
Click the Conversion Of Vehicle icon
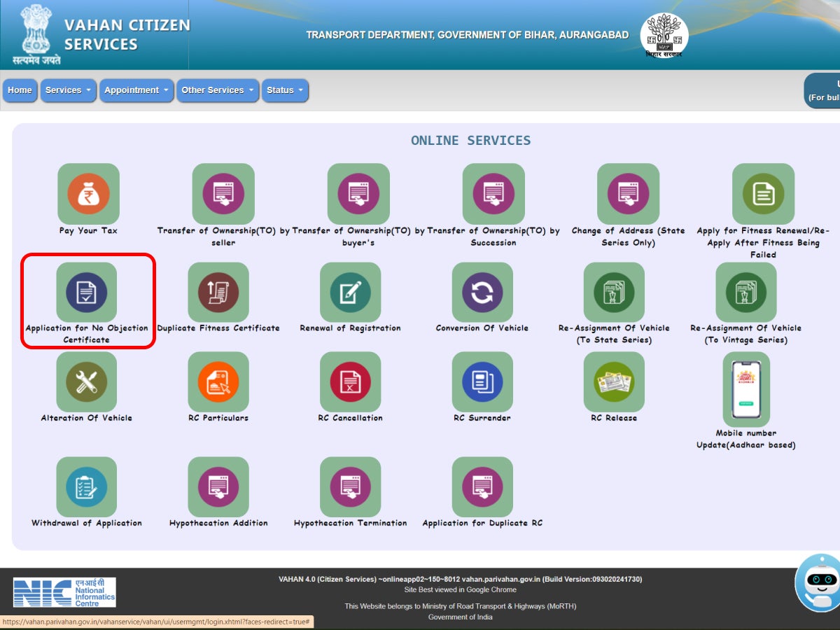pyautogui.click(x=482, y=293)
